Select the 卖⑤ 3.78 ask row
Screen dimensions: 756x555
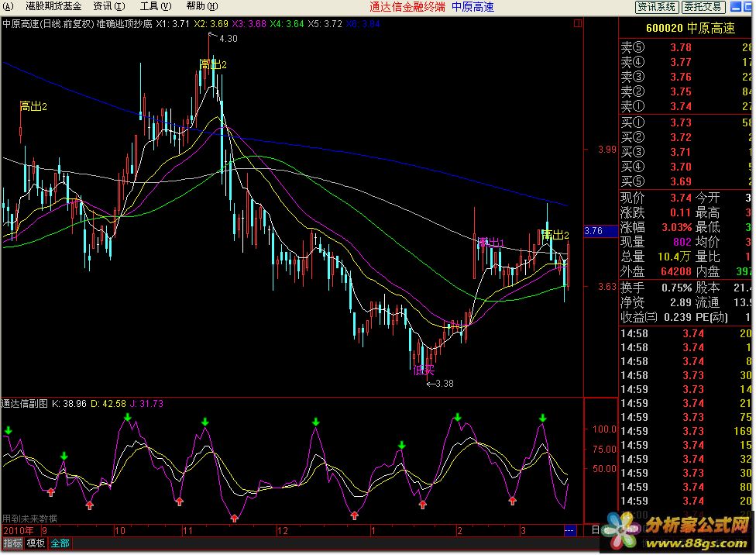click(686, 47)
